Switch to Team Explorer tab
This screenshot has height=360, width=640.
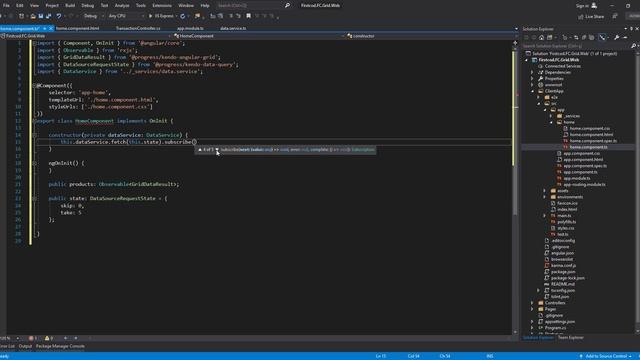[x=571, y=338]
